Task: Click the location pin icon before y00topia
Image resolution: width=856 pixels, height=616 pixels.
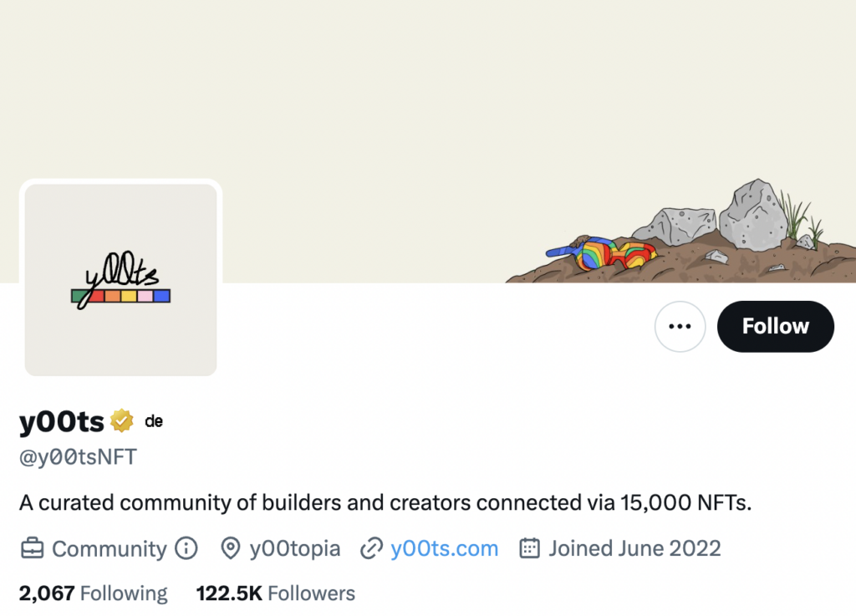Action: (232, 549)
